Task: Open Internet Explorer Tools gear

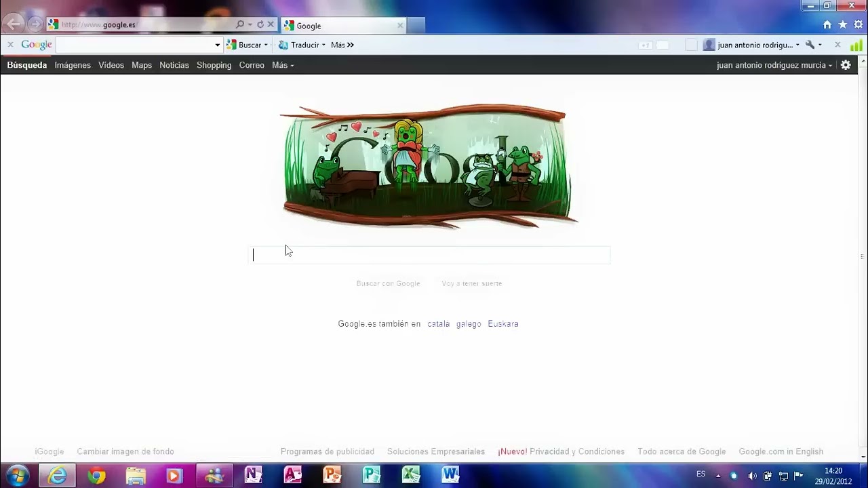Action: (859, 24)
